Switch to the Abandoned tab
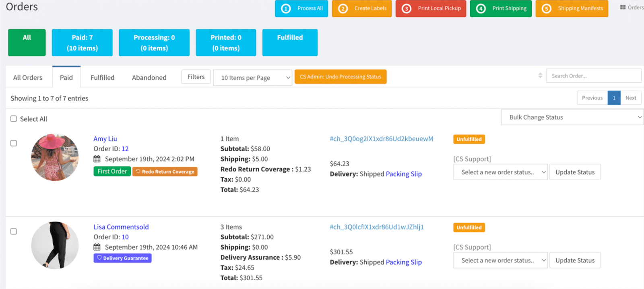 [x=149, y=78]
